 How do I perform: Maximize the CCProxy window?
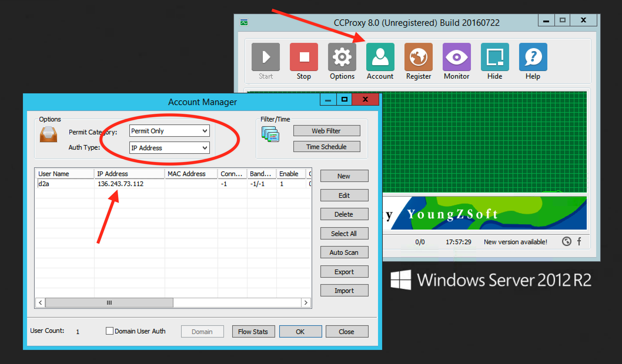(x=562, y=21)
